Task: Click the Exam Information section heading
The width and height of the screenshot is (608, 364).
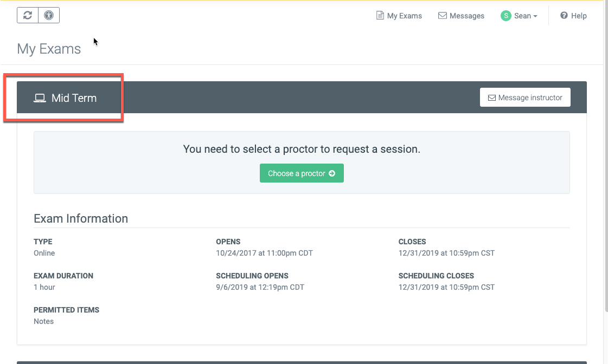Action: point(81,219)
